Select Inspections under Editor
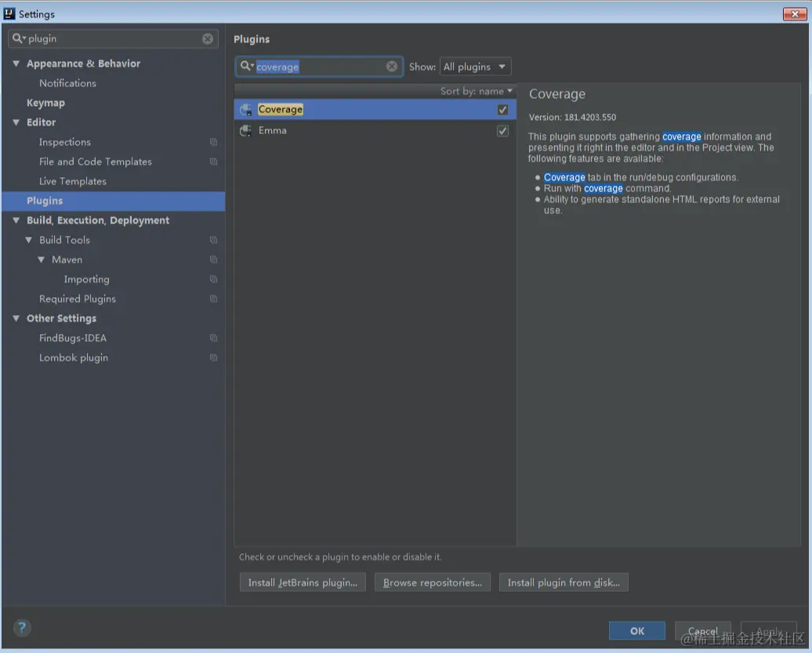 tap(65, 142)
